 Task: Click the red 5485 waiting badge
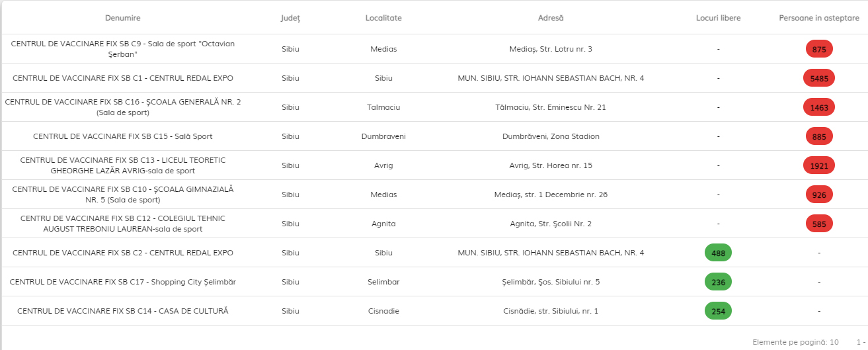819,78
